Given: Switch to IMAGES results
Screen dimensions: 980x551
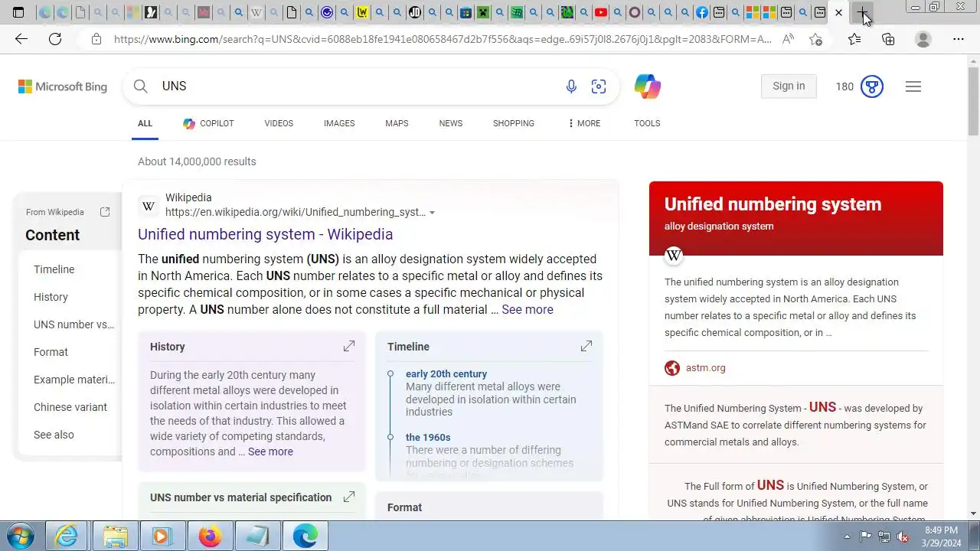Looking at the screenshot, I should [x=339, y=123].
